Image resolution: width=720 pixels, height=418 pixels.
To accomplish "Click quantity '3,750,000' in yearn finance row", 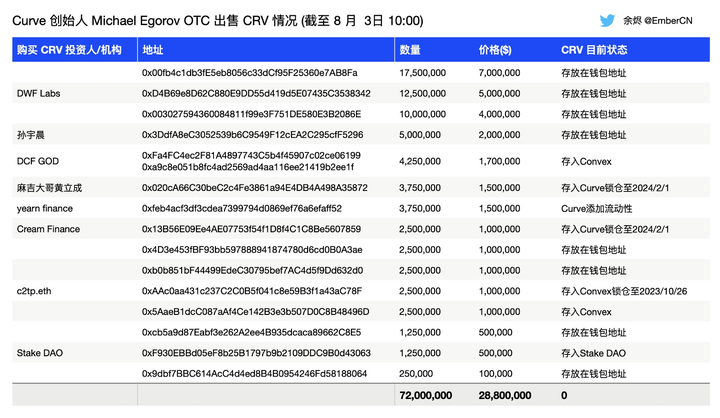I will 420,209.
